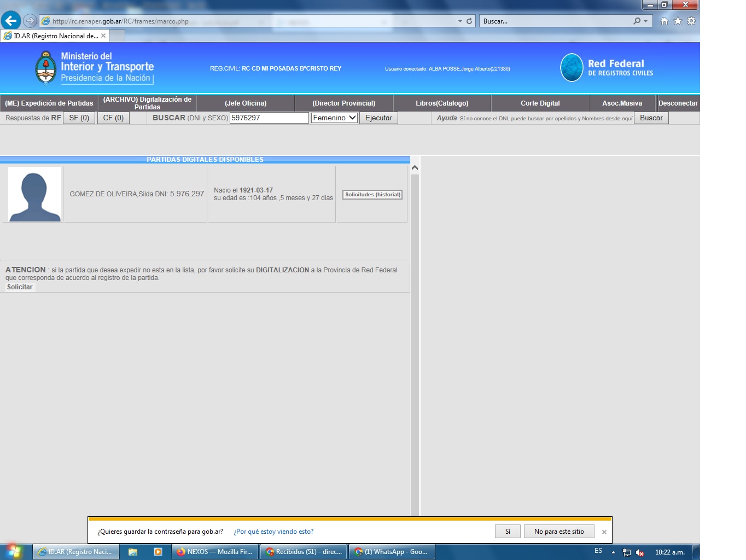
Task: Close the ID.AR browser tab
Action: click(103, 36)
